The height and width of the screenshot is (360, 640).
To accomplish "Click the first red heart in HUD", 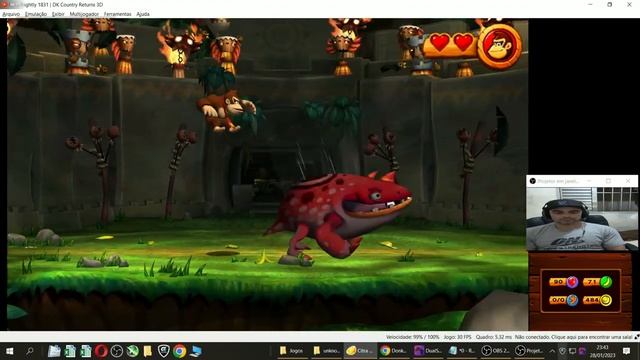I will tap(440, 42).
